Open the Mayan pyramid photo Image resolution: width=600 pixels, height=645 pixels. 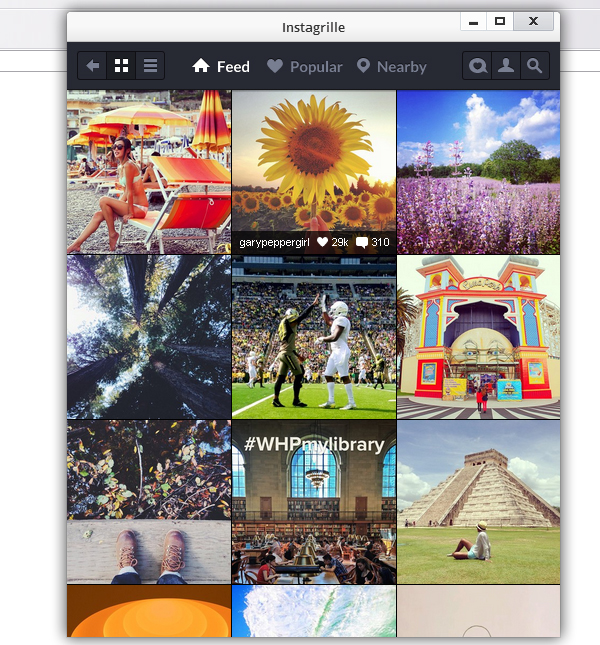tap(478, 502)
